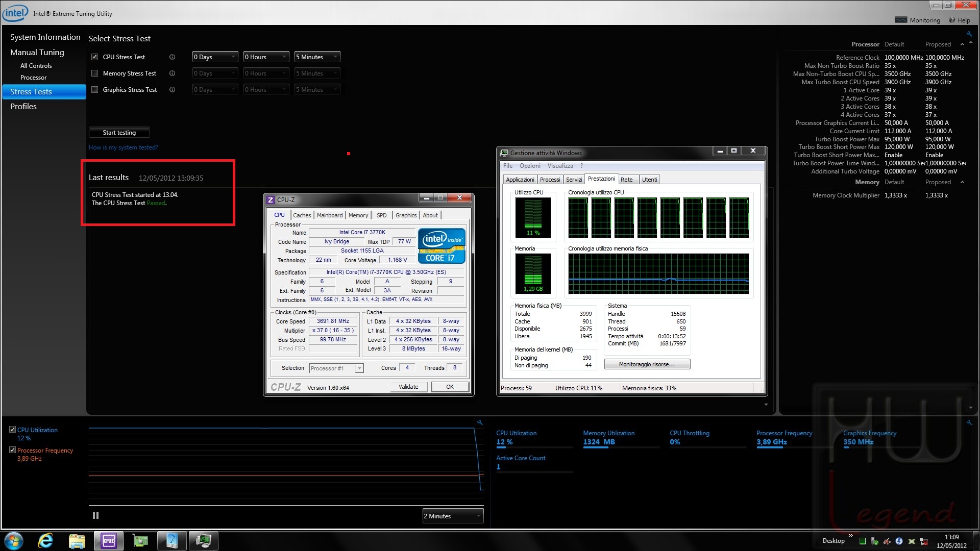Open Windows Explorer from the taskbar
This screenshot has width=980, height=551.
coord(77,541)
